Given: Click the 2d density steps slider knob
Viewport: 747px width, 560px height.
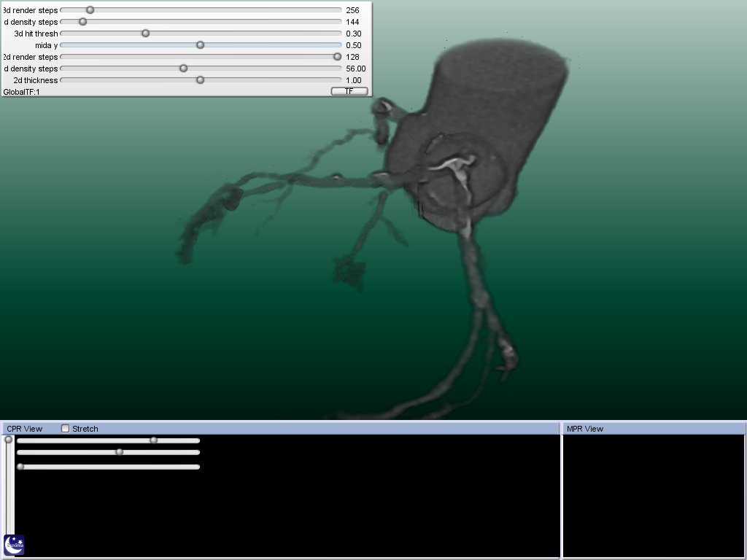Looking at the screenshot, I should [183, 69].
